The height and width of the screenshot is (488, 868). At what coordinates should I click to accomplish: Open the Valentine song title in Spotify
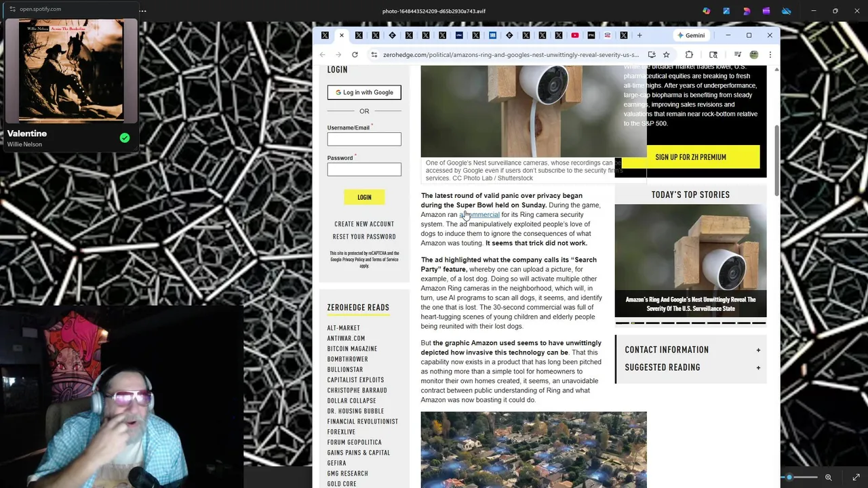tap(27, 134)
